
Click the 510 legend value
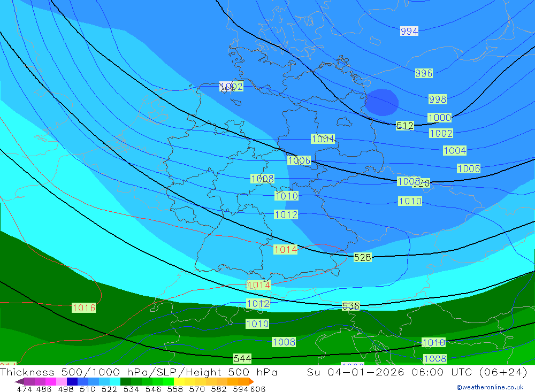click(x=87, y=389)
